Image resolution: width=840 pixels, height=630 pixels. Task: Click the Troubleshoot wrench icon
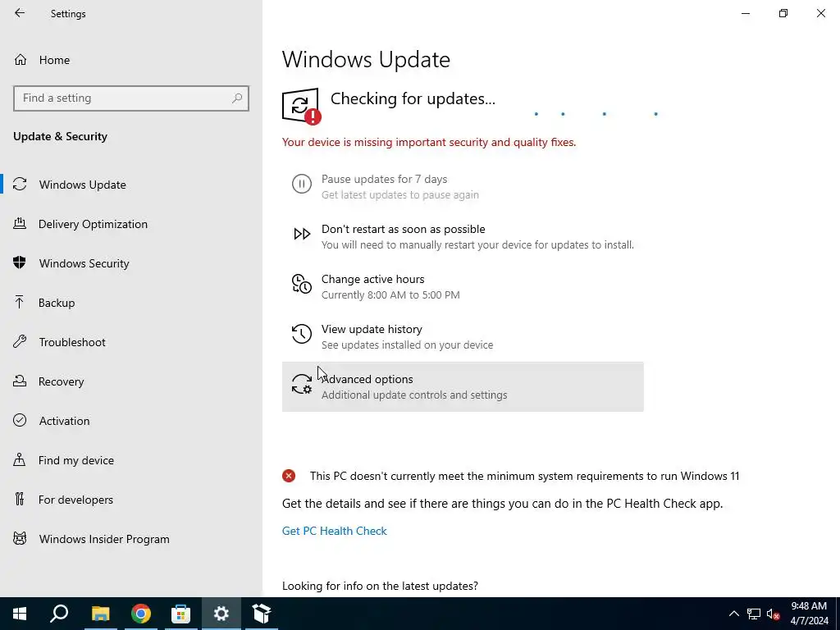[20, 342]
